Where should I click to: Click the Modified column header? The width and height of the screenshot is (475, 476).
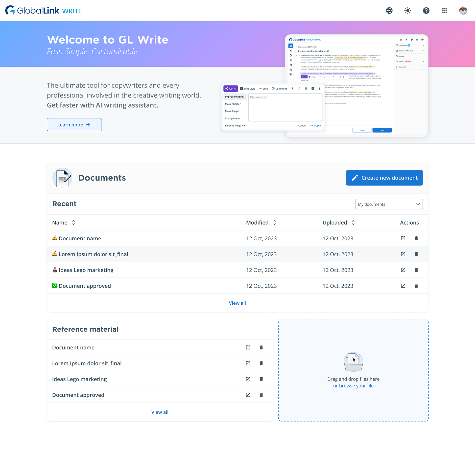(257, 223)
